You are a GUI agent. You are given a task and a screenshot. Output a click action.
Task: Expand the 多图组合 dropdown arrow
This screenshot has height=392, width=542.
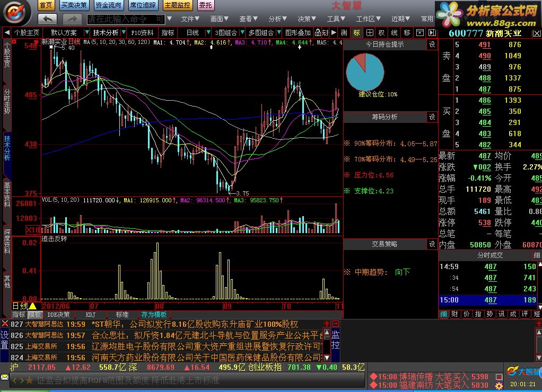tap(278, 32)
